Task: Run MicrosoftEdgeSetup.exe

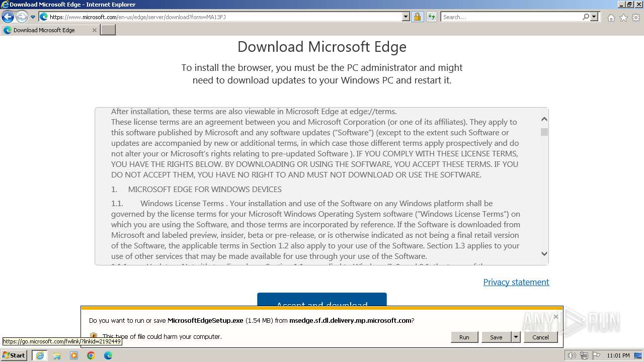Action: [464, 337]
